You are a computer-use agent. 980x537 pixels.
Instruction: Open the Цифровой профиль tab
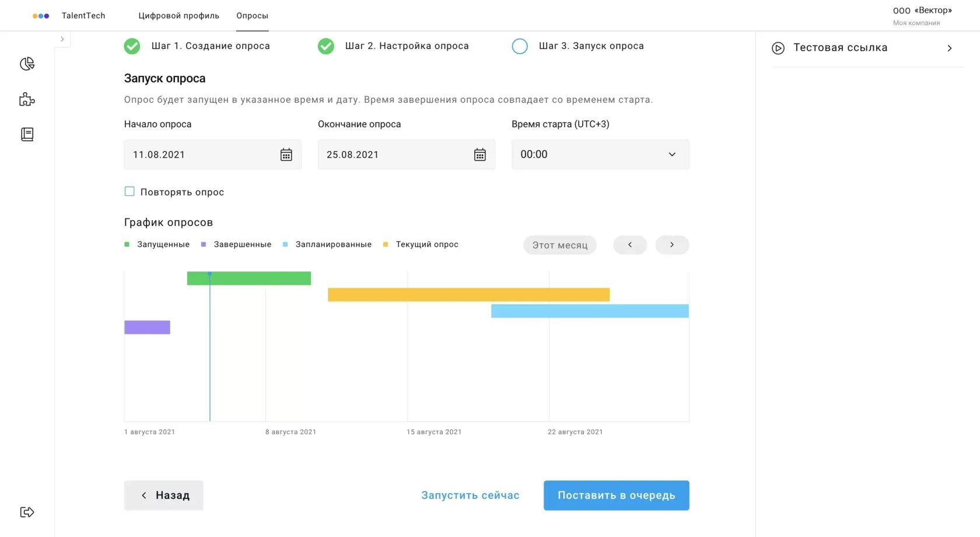pyautogui.click(x=178, y=16)
